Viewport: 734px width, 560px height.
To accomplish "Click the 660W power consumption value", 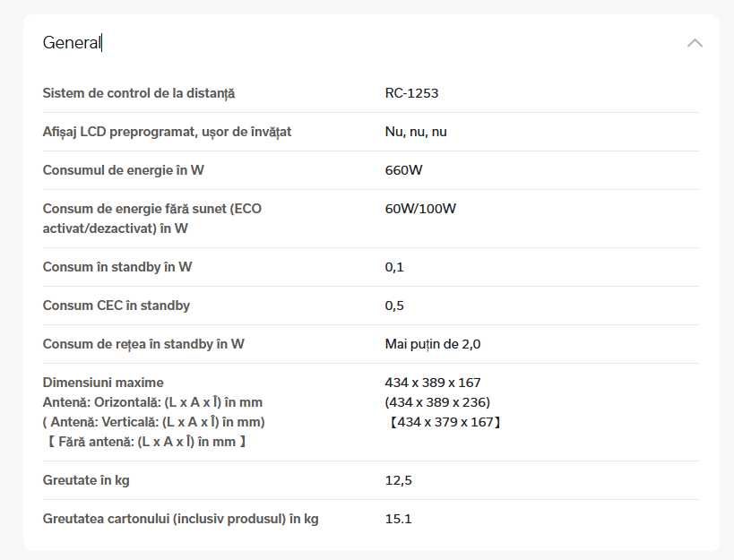I will point(403,170).
